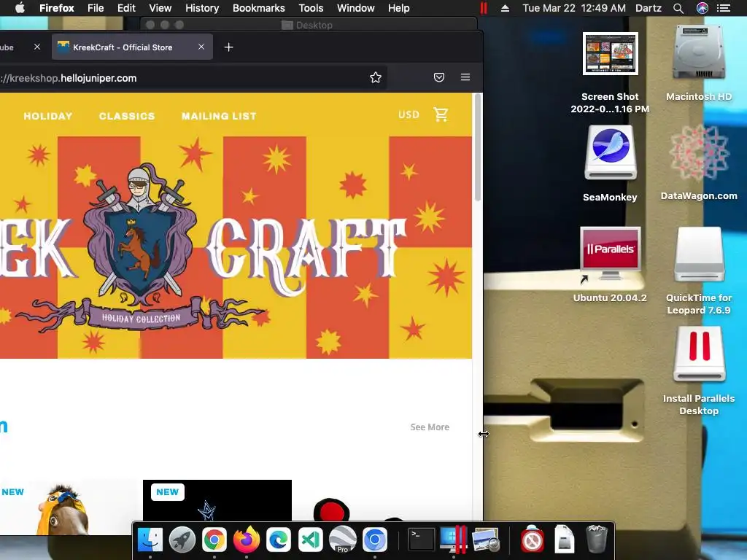Bookmark this page with the star icon
Viewport: 747px width, 560px height.
pos(376,77)
